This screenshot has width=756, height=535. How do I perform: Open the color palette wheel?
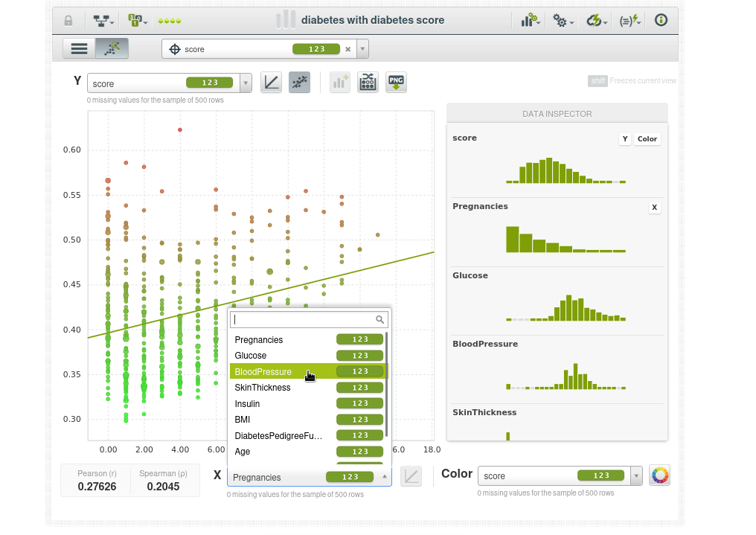(x=659, y=475)
